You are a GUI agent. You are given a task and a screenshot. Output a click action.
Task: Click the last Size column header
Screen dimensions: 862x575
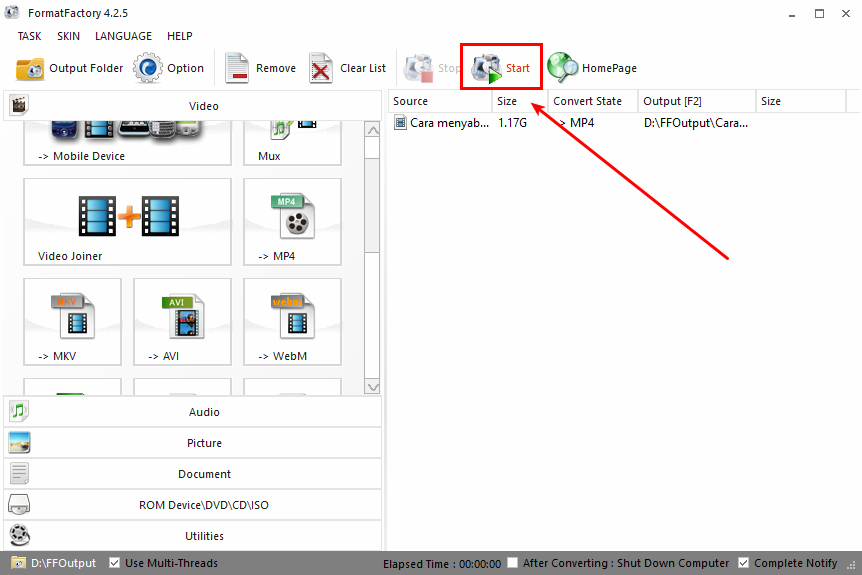click(x=800, y=101)
